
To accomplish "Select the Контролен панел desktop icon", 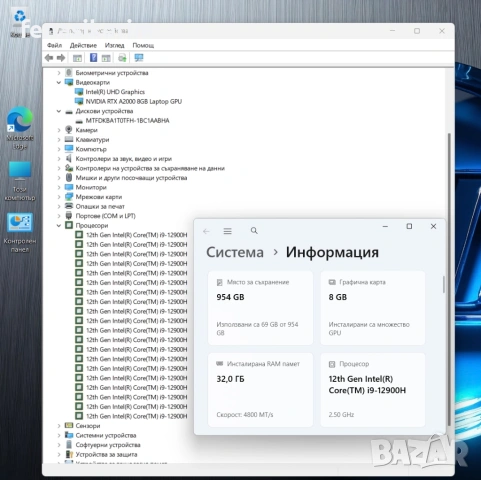I will pyautogui.click(x=20, y=233).
